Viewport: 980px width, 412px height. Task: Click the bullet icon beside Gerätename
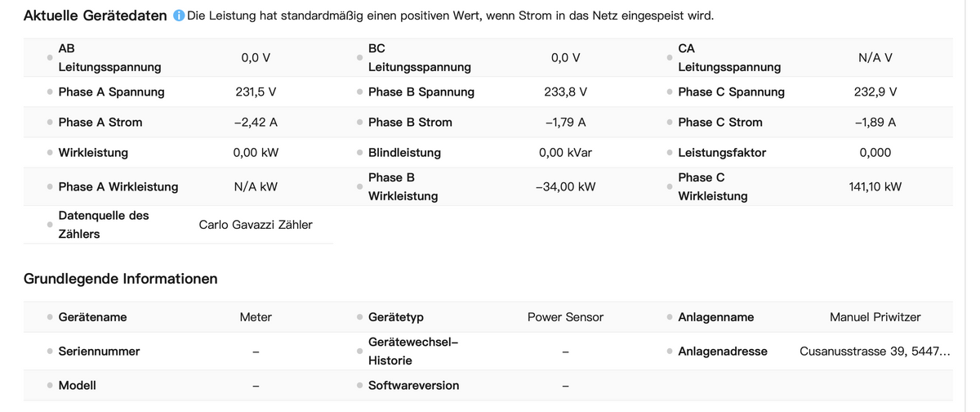click(50, 317)
